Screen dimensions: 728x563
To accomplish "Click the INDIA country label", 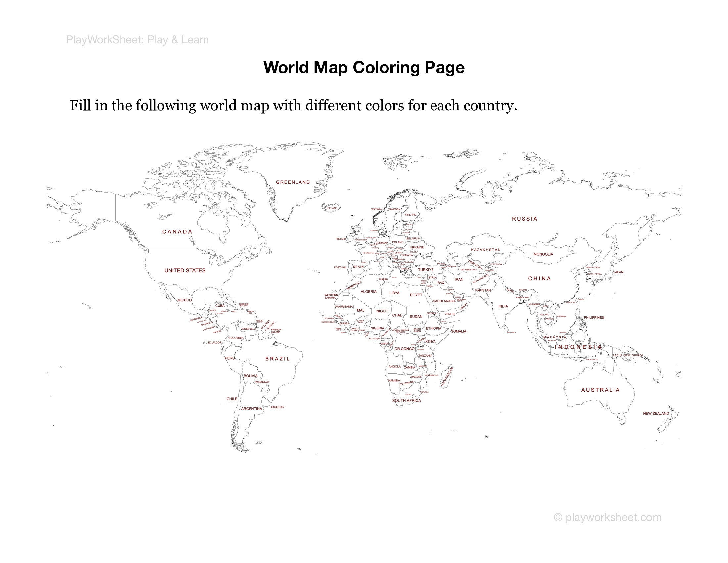I will click(x=503, y=306).
